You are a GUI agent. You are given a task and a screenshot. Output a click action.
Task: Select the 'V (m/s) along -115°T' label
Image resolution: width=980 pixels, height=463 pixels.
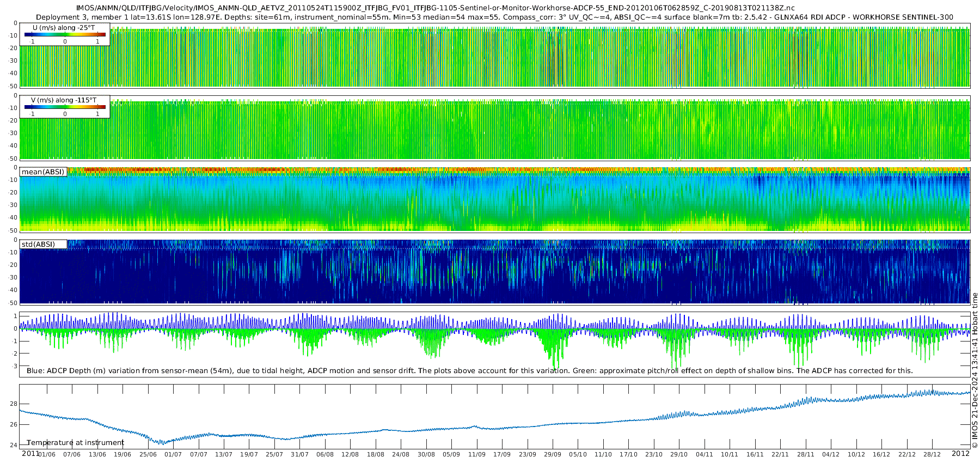point(64,100)
